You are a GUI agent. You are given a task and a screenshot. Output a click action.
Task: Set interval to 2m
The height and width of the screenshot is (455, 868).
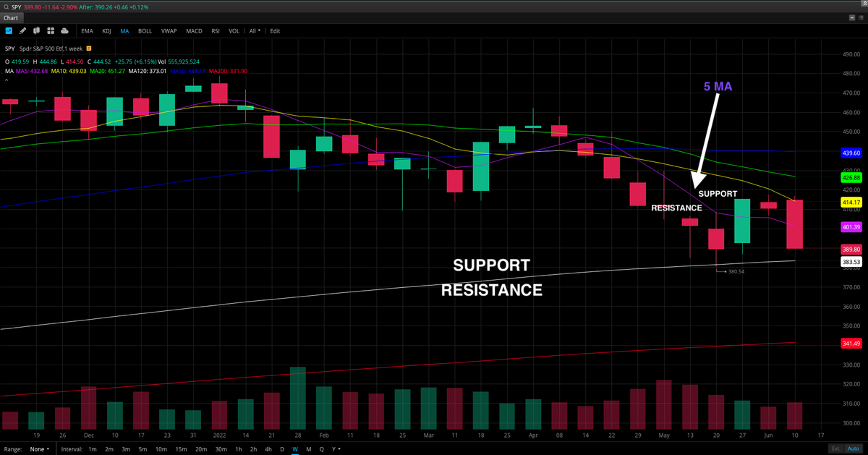(x=110, y=449)
